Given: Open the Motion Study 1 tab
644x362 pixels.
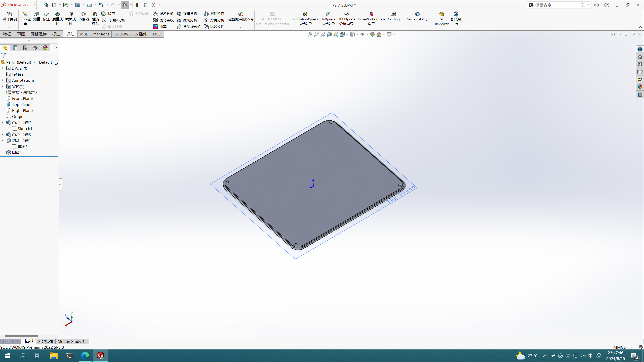Looking at the screenshot, I should click(71, 341).
